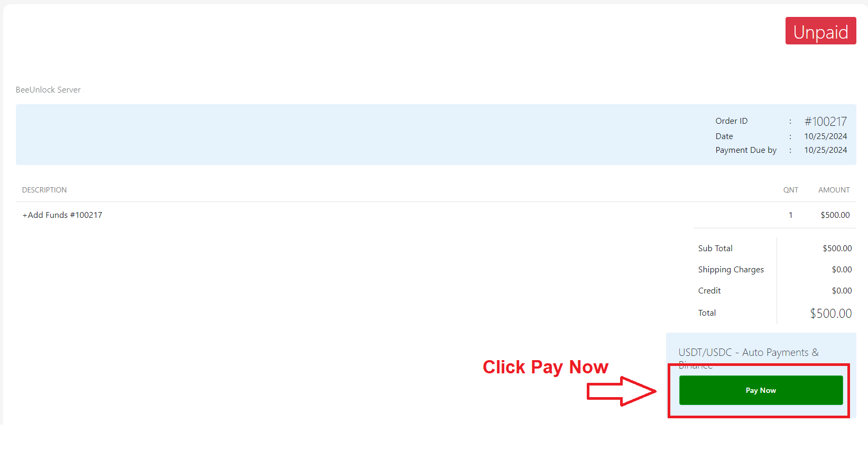Click the Shipping Charges label

pos(731,270)
